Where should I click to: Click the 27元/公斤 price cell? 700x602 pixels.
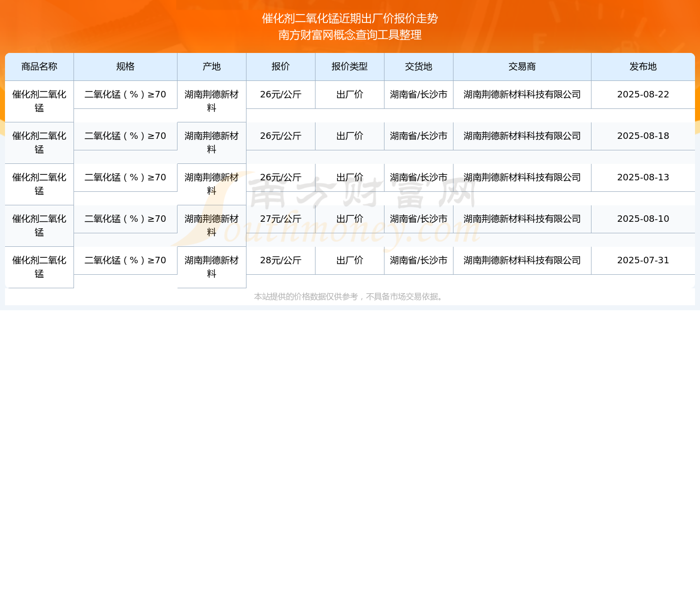click(281, 219)
